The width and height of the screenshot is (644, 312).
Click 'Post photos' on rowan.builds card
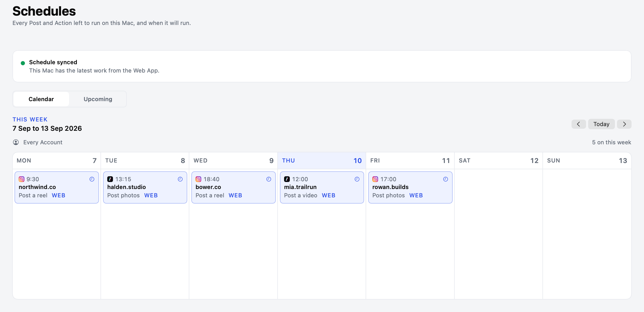(388, 195)
